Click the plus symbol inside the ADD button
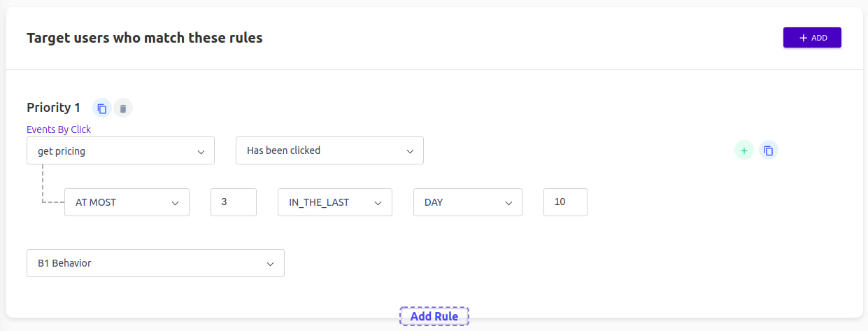The image size is (868, 331). [803, 38]
